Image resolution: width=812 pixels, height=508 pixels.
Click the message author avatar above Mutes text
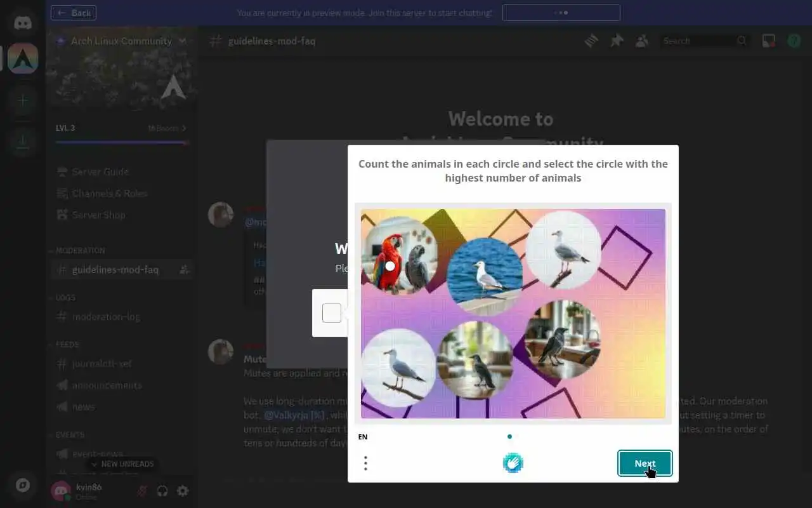click(x=221, y=352)
